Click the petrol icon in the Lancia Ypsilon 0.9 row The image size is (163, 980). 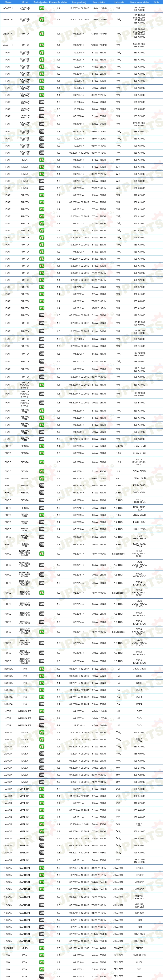pyautogui.click(x=42, y=803)
